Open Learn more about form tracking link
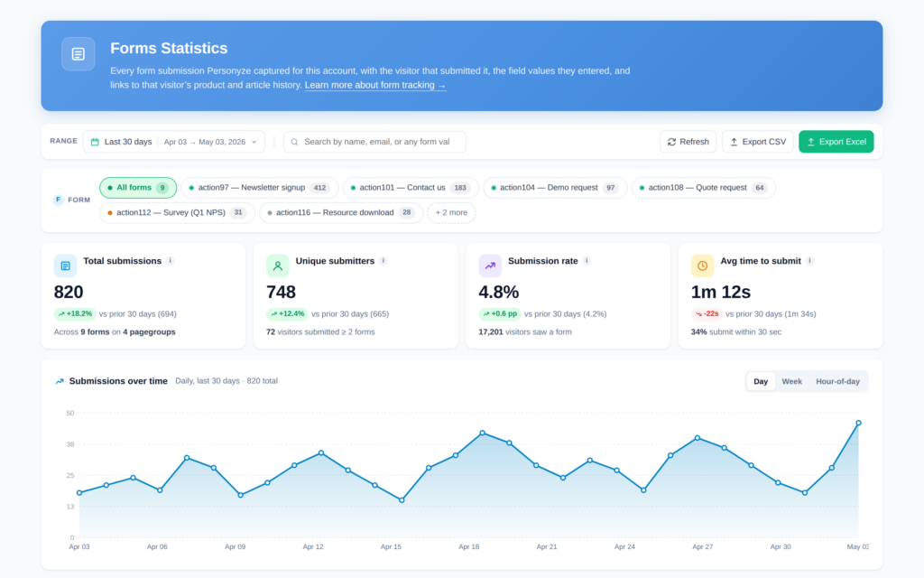Image resolution: width=924 pixels, height=578 pixels. click(375, 86)
